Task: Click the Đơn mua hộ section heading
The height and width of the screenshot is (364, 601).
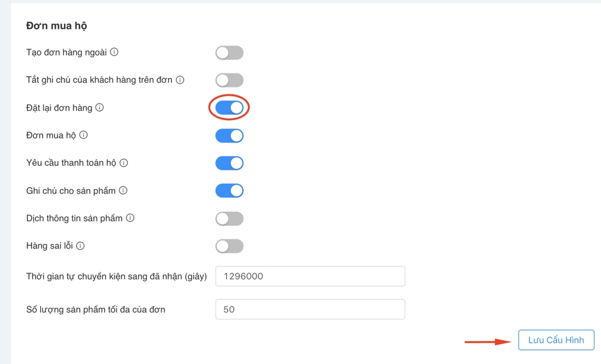Action: coord(56,26)
